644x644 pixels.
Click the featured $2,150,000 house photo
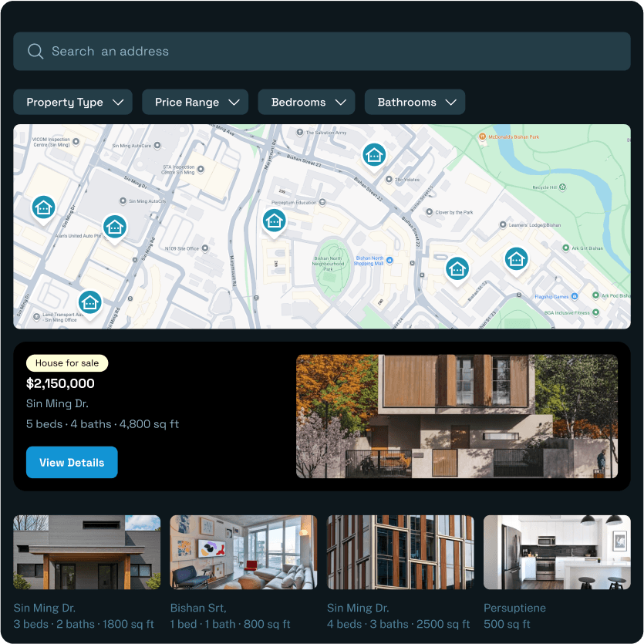pos(457,416)
